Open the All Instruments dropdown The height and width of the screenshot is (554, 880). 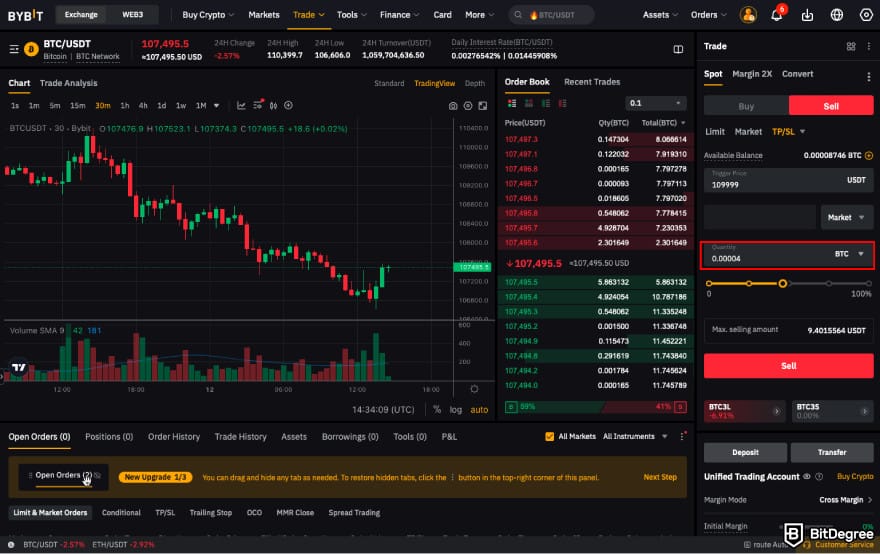click(635, 436)
